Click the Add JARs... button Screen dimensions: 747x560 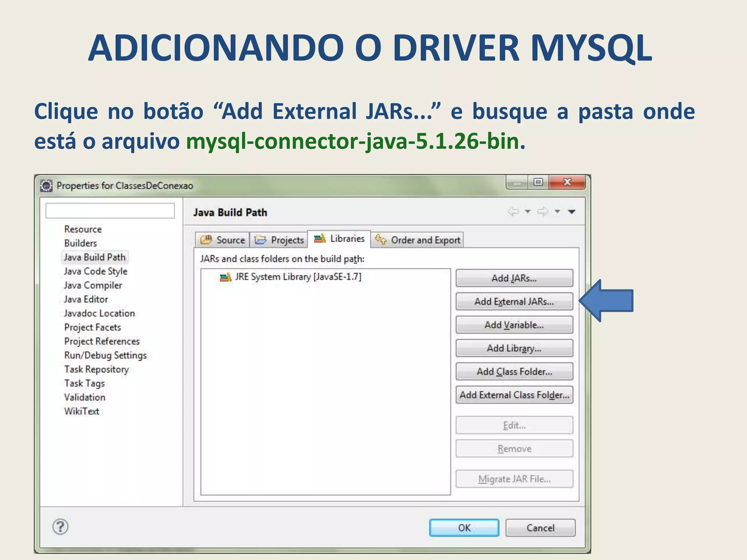pos(514,278)
